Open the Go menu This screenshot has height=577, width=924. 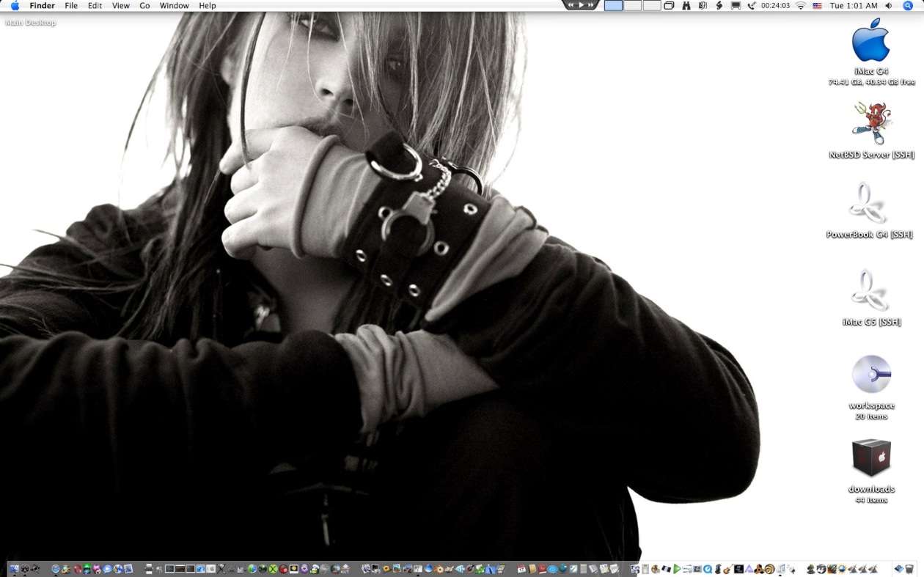coord(144,5)
